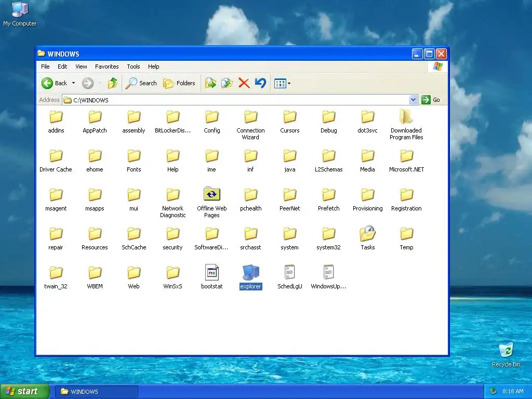The image size is (532, 399).
Task: Open the Search pane
Action: point(141,83)
